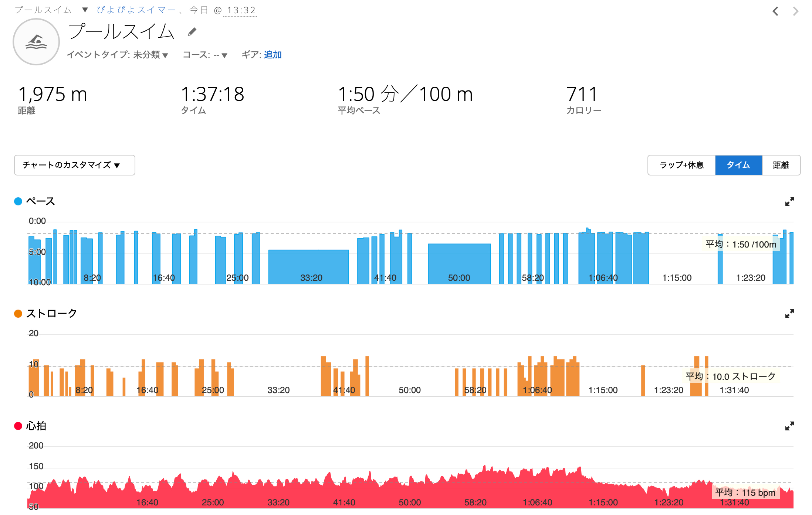Screen dimensions: 812x515
Task: Click the ぴよぴよスイマー profile link
Action: (136, 10)
